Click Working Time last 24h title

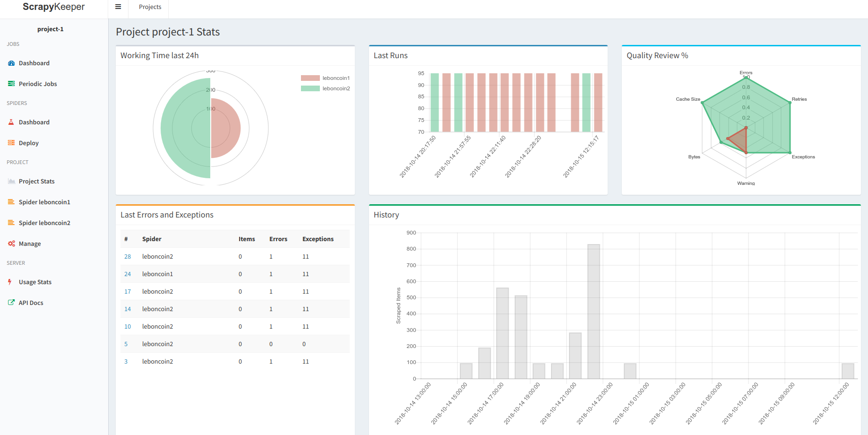click(160, 55)
